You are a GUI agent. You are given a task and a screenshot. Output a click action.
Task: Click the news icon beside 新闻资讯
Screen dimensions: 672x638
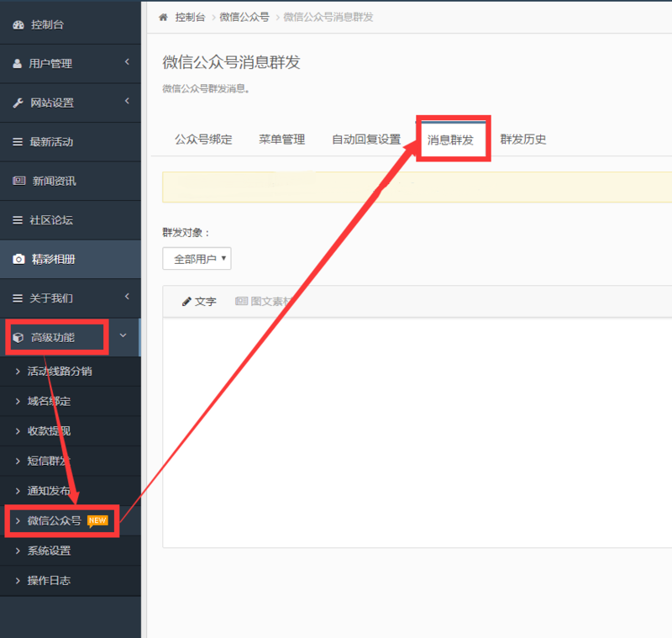[18, 181]
